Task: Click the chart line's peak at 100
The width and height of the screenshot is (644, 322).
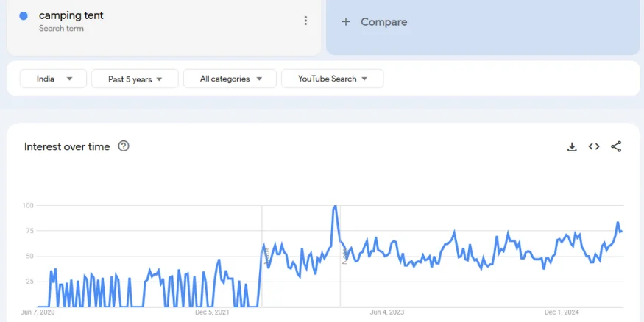Action: click(x=336, y=207)
